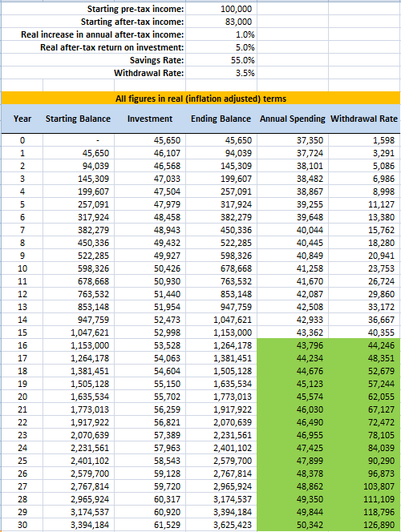This screenshot has width=401, height=532.
Task: Select the year 10 row label
Action: pos(22,268)
